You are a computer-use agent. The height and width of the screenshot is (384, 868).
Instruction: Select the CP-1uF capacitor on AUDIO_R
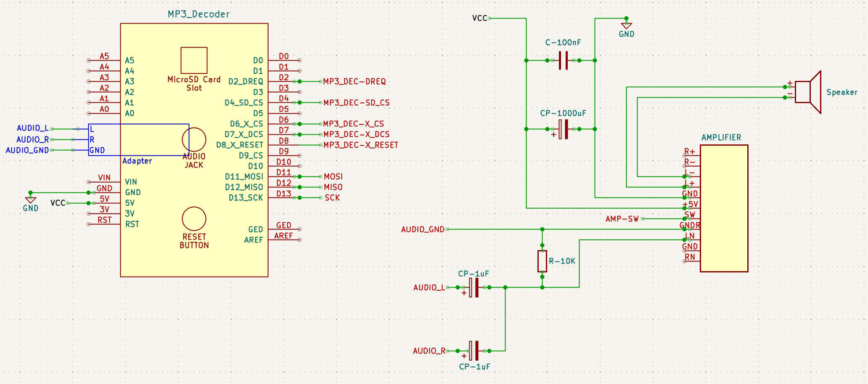(474, 351)
